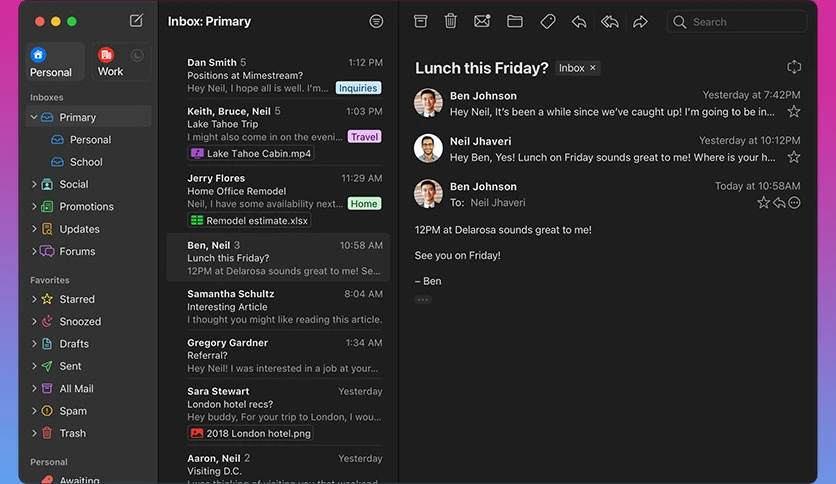This screenshot has width=836, height=484.
Task: Click the Travel label tag
Action: point(364,136)
